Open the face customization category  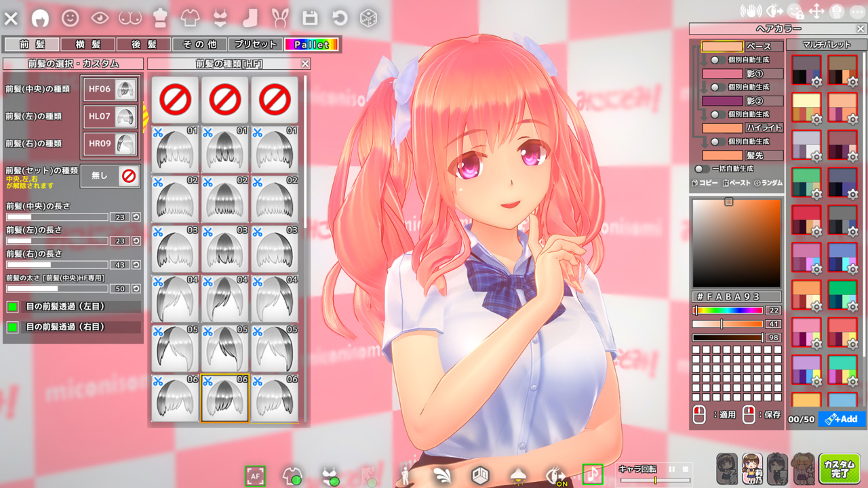(71, 18)
